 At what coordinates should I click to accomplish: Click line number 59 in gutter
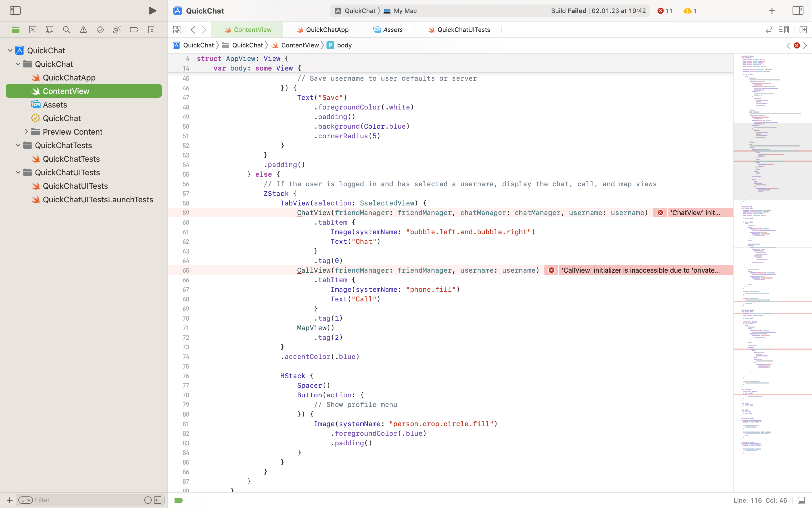pyautogui.click(x=186, y=213)
